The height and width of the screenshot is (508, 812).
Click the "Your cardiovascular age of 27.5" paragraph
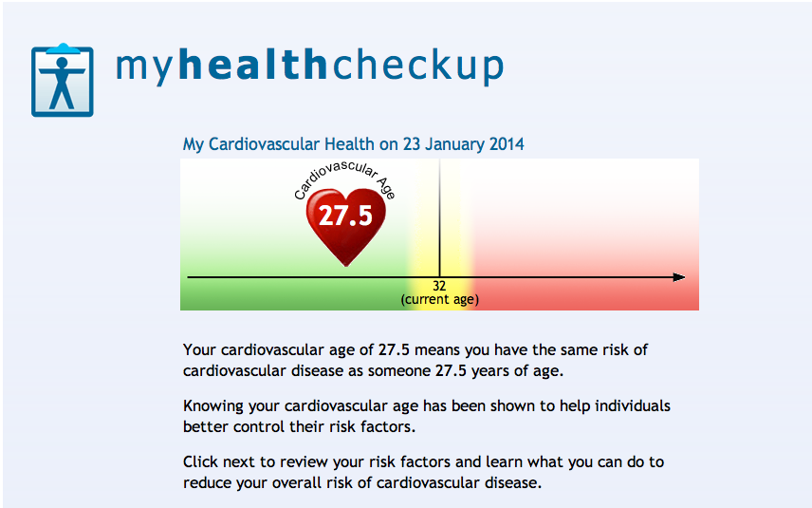[x=415, y=360]
